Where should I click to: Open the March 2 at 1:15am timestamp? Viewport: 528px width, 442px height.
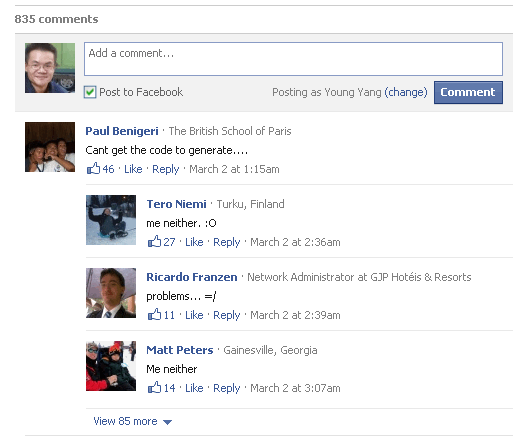pos(234,169)
